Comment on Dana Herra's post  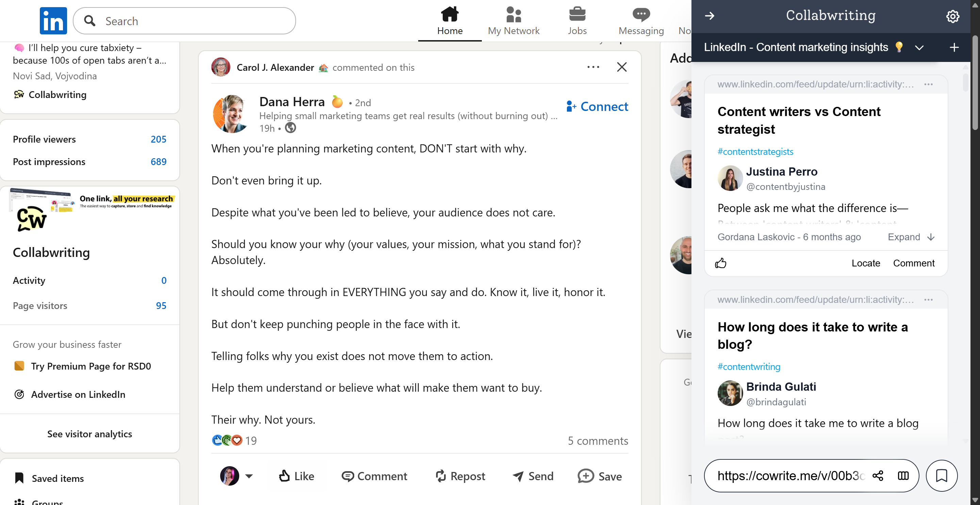(374, 476)
